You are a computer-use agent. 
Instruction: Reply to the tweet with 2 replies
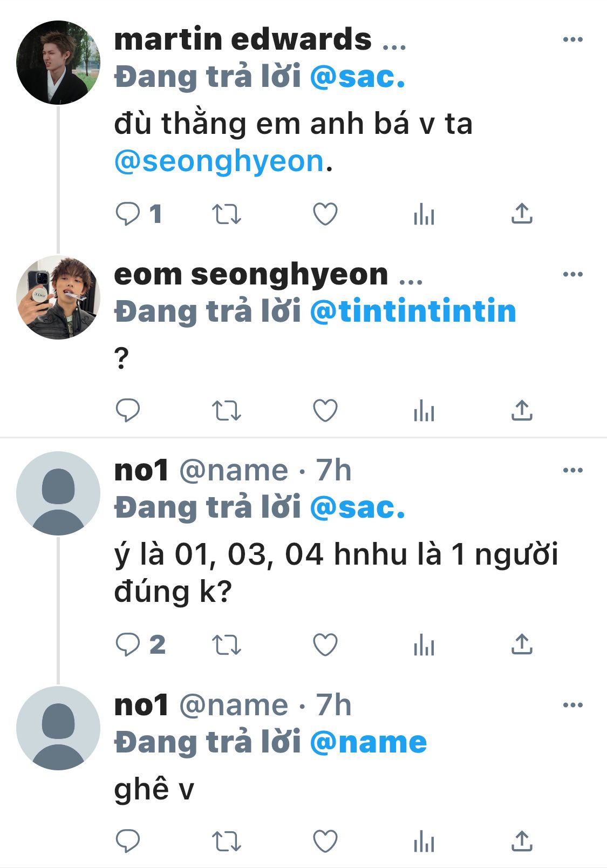click(x=128, y=644)
